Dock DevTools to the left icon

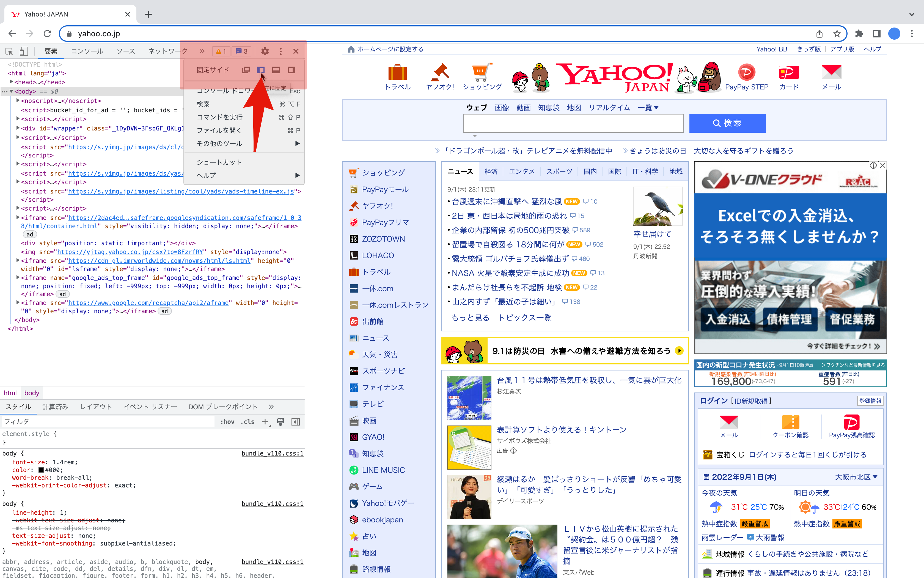point(261,70)
